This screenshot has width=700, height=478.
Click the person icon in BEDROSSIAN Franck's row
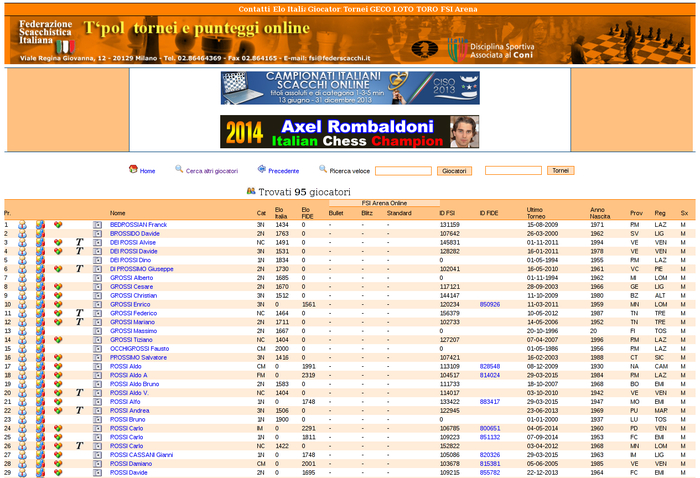pyautogui.click(x=22, y=225)
